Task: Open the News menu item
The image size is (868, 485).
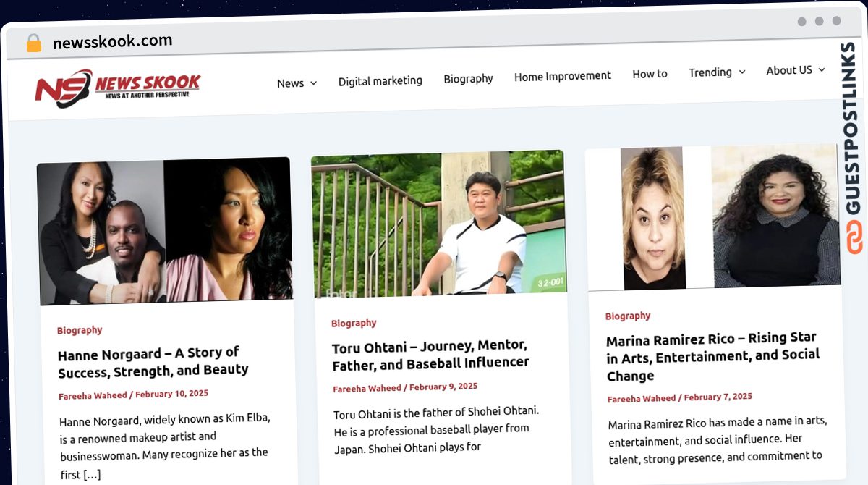Action: 290,83
